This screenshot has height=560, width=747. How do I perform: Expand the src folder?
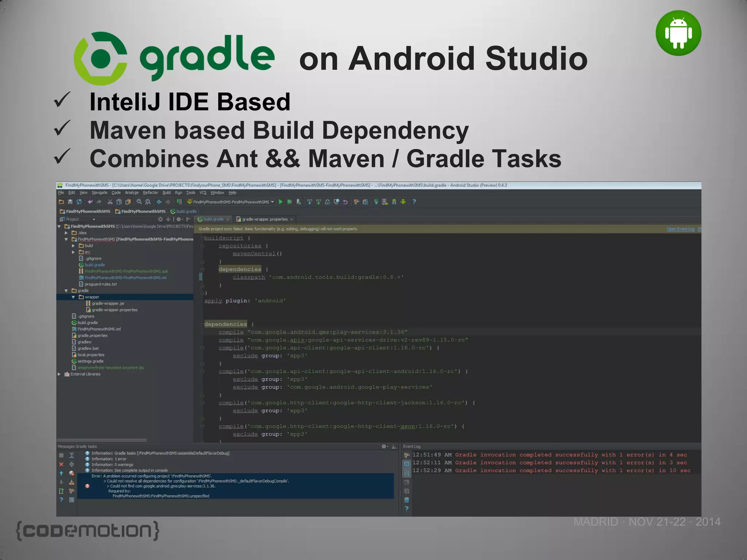click(x=73, y=252)
